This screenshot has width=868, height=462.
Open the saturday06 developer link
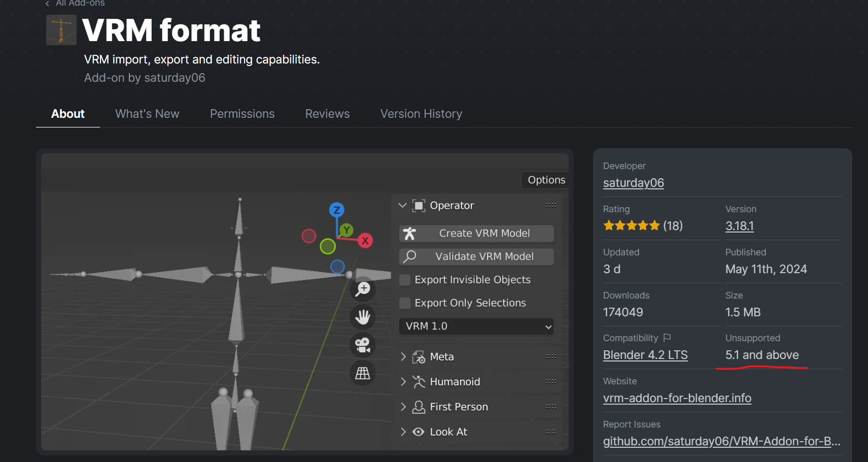click(x=633, y=183)
